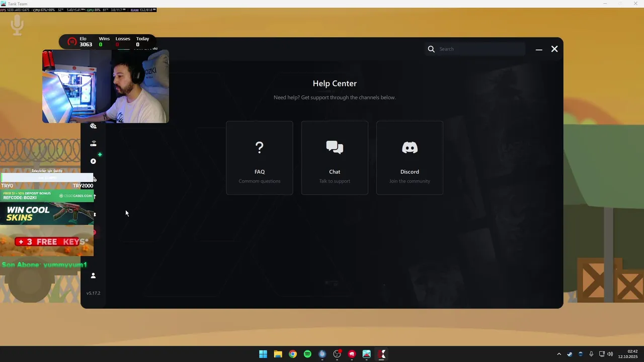644x362 pixels.
Task: Open the people-group sidebar icon below webcam
Action: point(93,126)
